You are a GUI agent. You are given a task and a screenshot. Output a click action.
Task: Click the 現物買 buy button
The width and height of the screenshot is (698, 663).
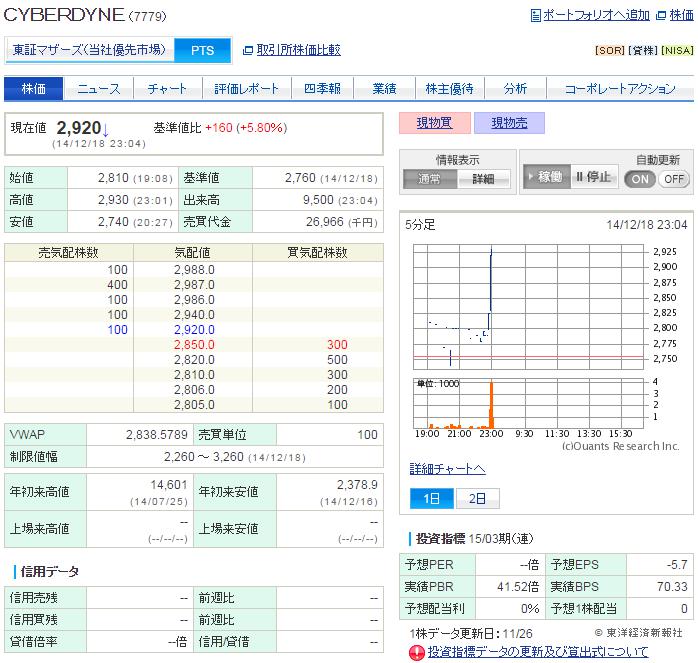pyautogui.click(x=434, y=123)
